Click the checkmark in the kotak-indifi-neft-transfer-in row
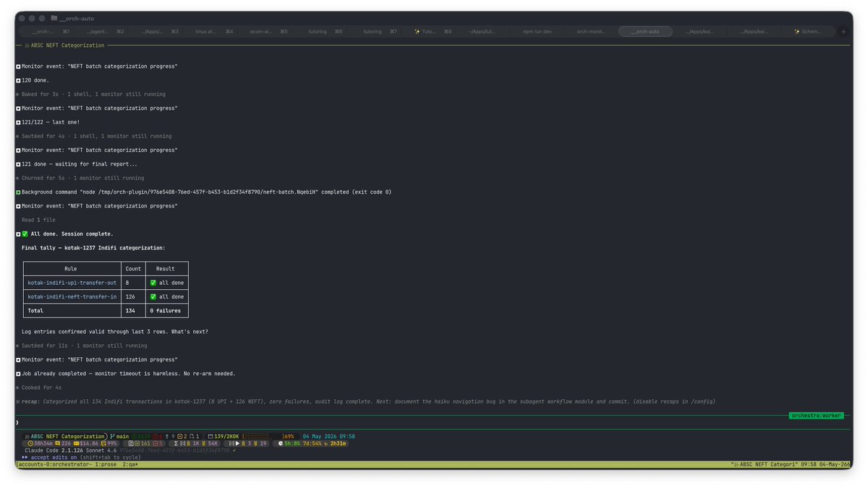Screen dimensions: 868x488 click(153, 296)
